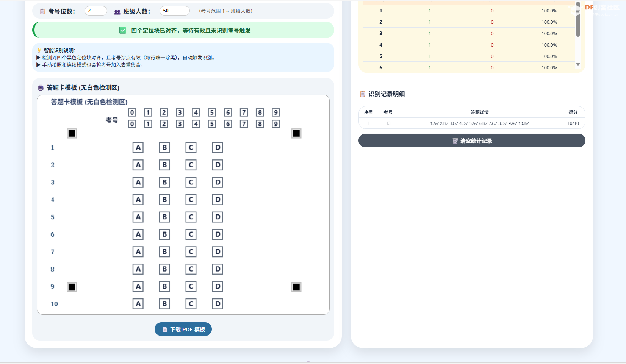The height and width of the screenshot is (364, 626).
Task: Click the bottom-left black locator block
Action: (72, 287)
